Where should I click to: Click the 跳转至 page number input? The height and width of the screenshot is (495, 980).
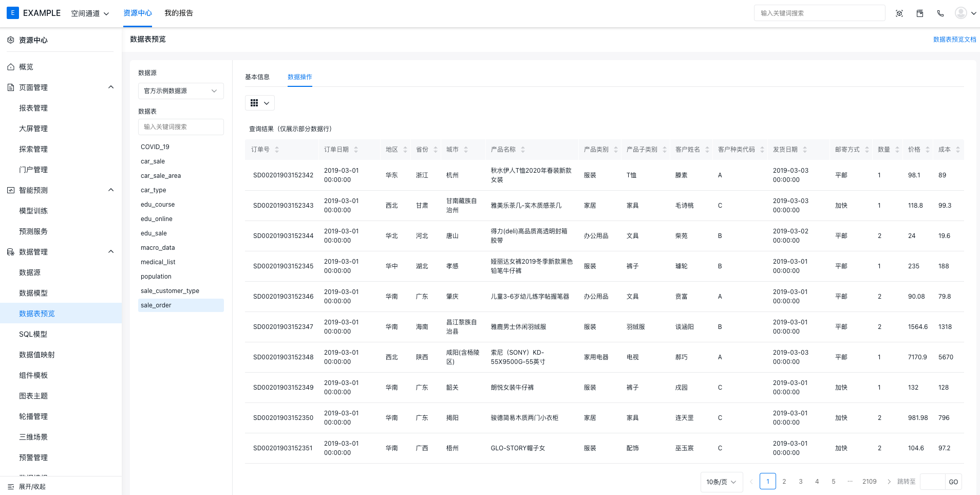click(x=933, y=482)
